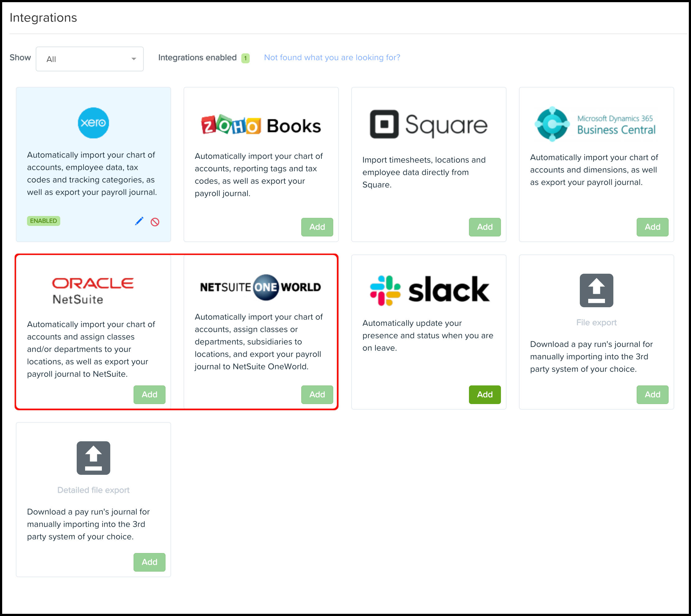The height and width of the screenshot is (616, 691).
Task: Click the File export upload icon
Action: [597, 290]
